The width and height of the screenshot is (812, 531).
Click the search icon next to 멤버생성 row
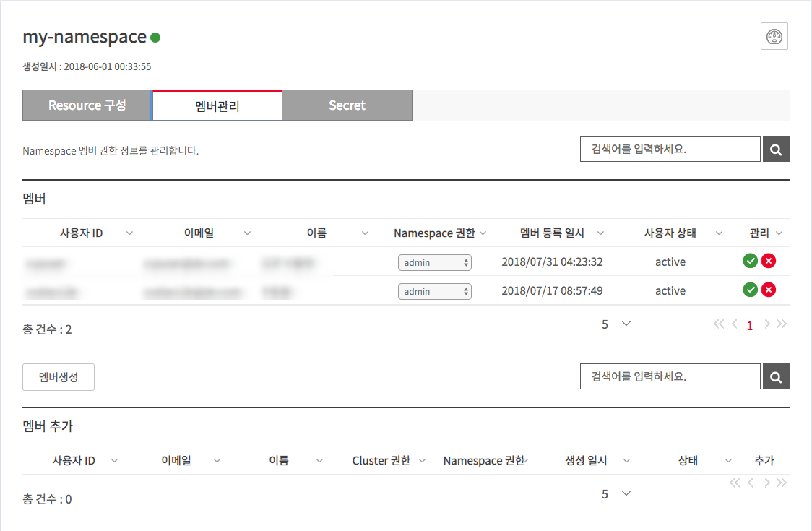[776, 376]
